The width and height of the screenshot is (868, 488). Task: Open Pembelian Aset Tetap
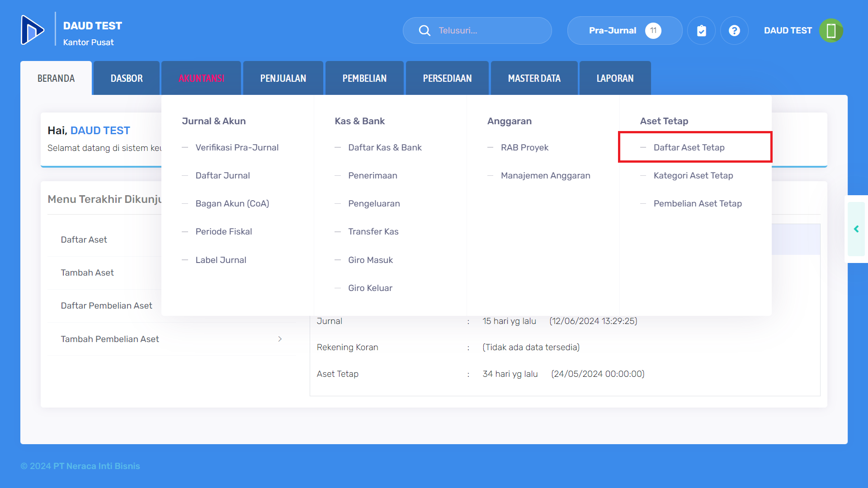698,203
